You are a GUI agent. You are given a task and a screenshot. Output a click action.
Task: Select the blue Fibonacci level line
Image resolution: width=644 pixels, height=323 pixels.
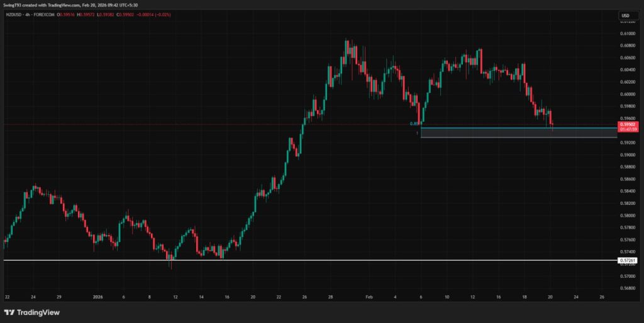coord(516,128)
